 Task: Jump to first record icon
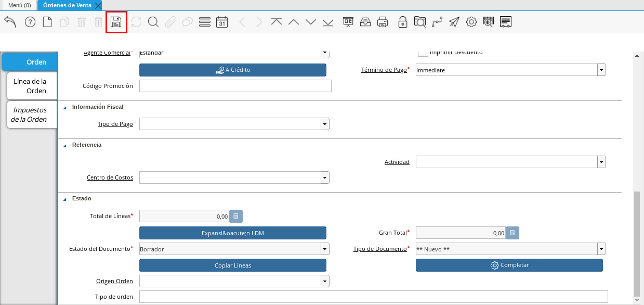(277, 22)
